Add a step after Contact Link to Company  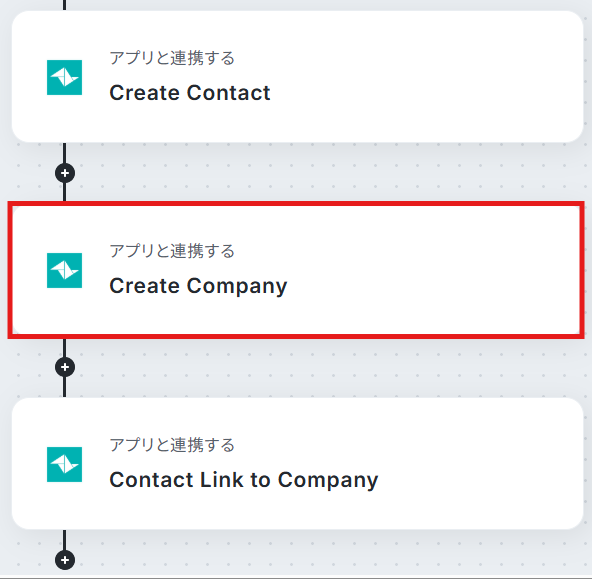click(x=65, y=560)
